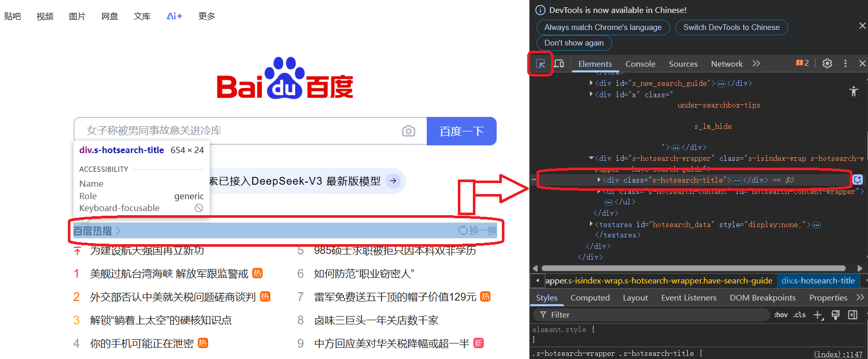868x359 pixels.
Task: Show more styles pane tabs chevron
Action: pyautogui.click(x=860, y=297)
